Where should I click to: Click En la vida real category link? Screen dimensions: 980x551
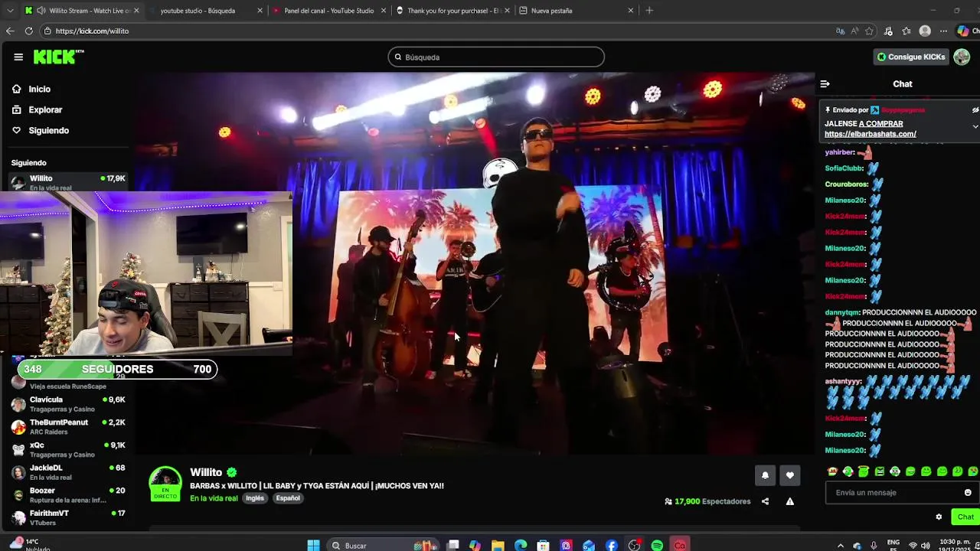click(214, 498)
